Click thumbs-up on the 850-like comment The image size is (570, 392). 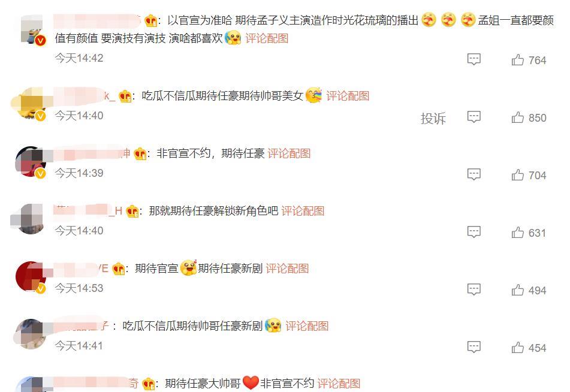click(517, 117)
